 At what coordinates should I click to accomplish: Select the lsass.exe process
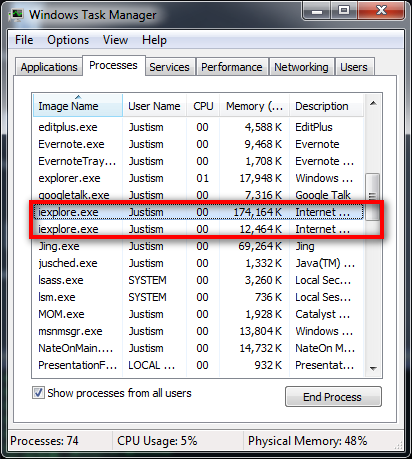tap(198, 280)
